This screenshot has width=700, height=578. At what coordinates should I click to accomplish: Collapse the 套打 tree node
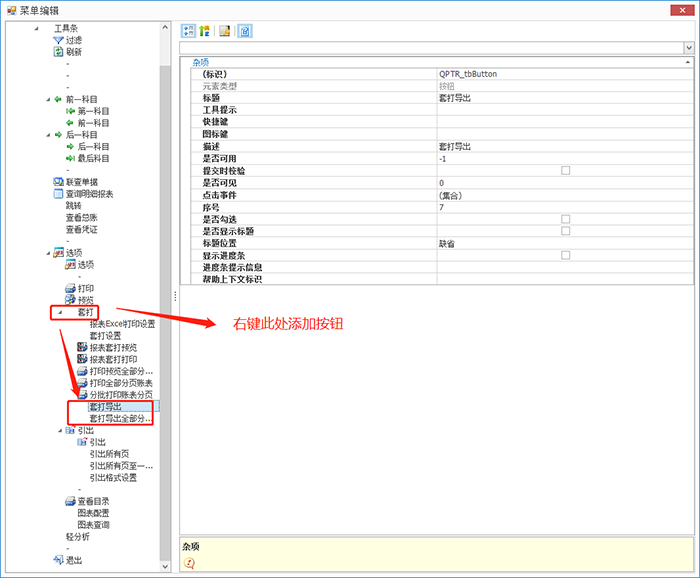(x=60, y=313)
